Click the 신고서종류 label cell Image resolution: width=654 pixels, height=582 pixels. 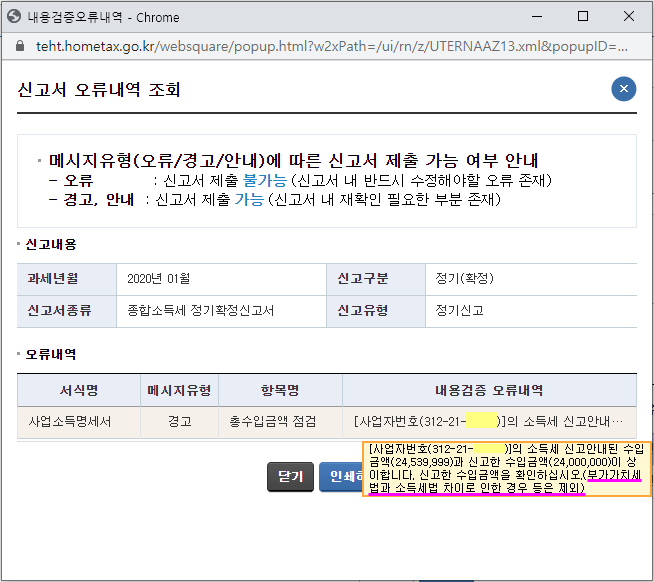[67, 311]
